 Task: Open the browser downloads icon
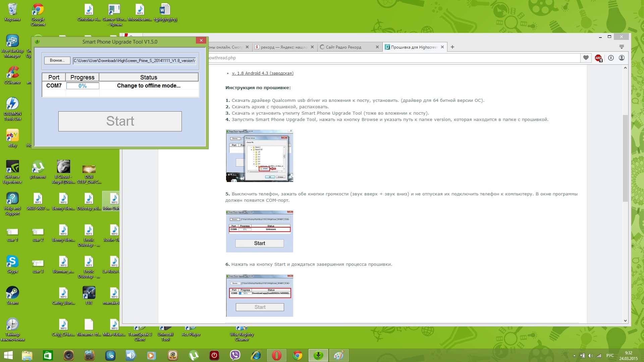611,58
